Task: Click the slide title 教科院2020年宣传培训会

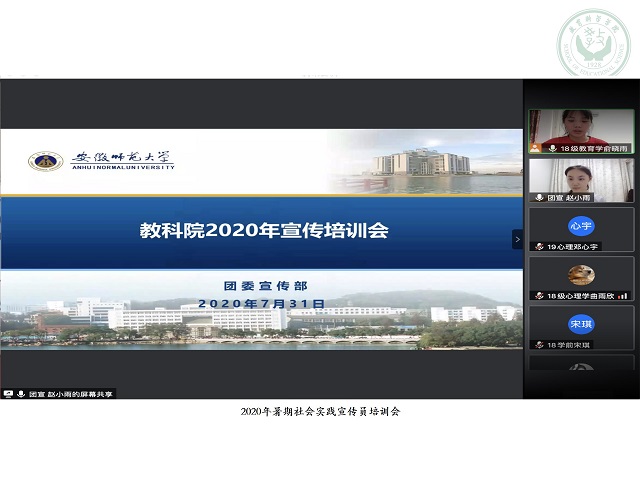Action: (x=264, y=231)
